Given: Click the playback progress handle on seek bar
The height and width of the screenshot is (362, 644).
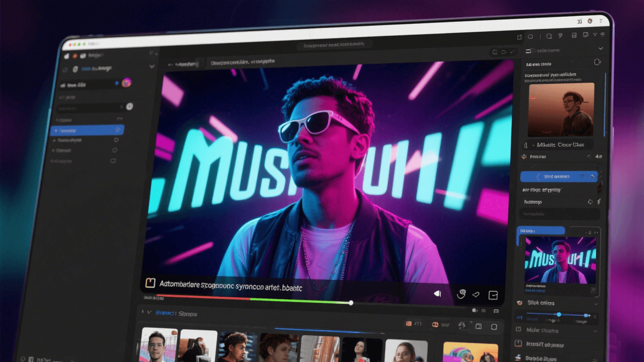Looking at the screenshot, I should 351,303.
